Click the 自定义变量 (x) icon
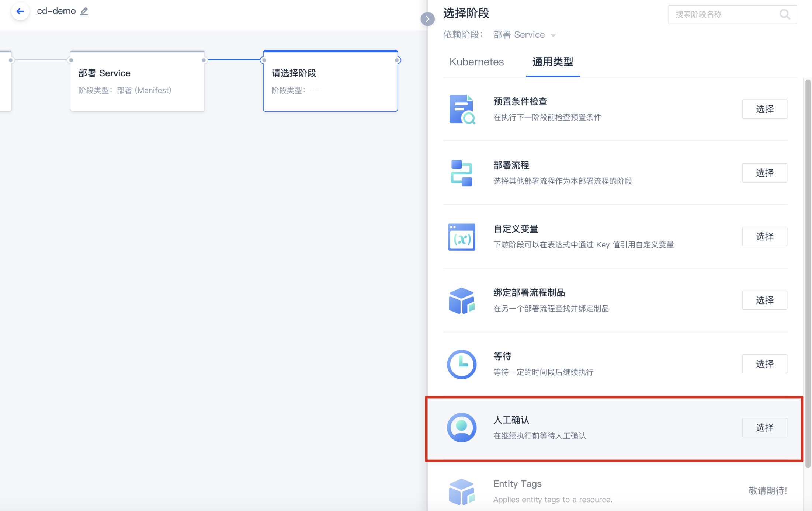Image resolution: width=812 pixels, height=511 pixels. pyautogui.click(x=462, y=237)
